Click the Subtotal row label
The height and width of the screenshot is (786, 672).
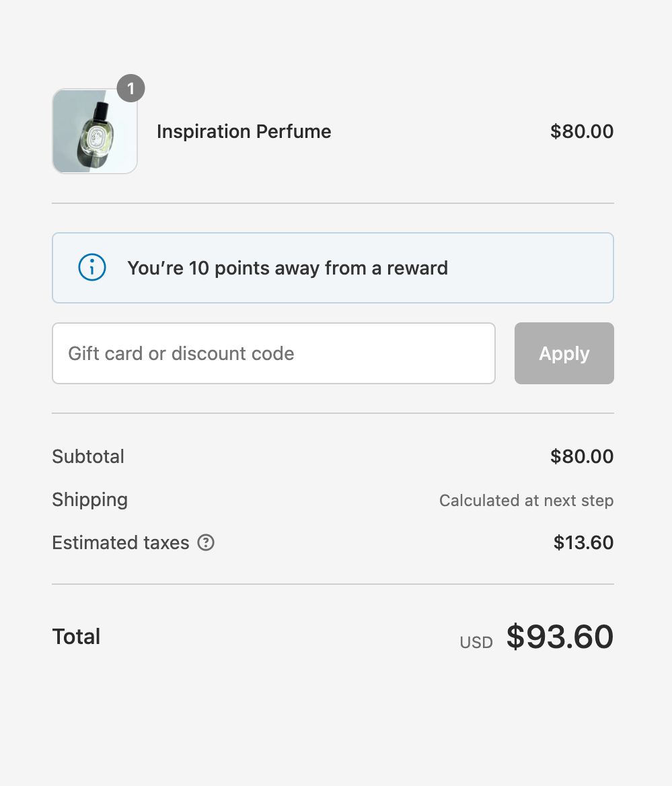point(88,456)
